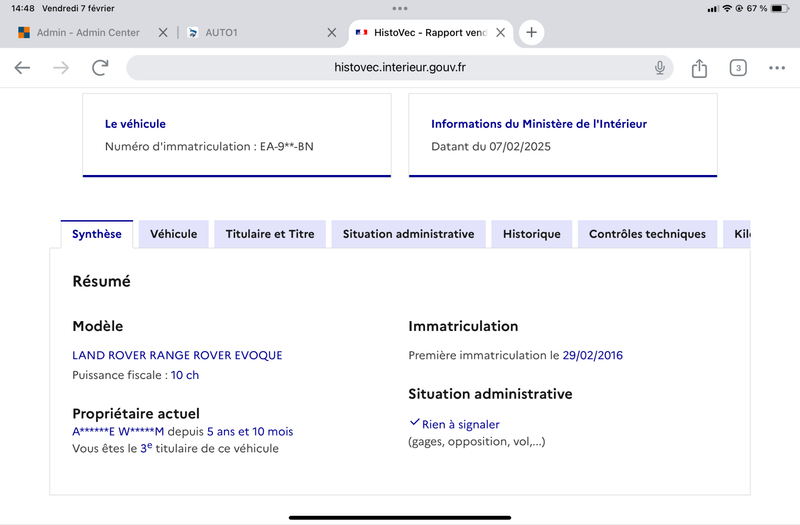This screenshot has height=525, width=800.
Task: Click the owner name A******E W*****M
Action: pyautogui.click(x=118, y=432)
